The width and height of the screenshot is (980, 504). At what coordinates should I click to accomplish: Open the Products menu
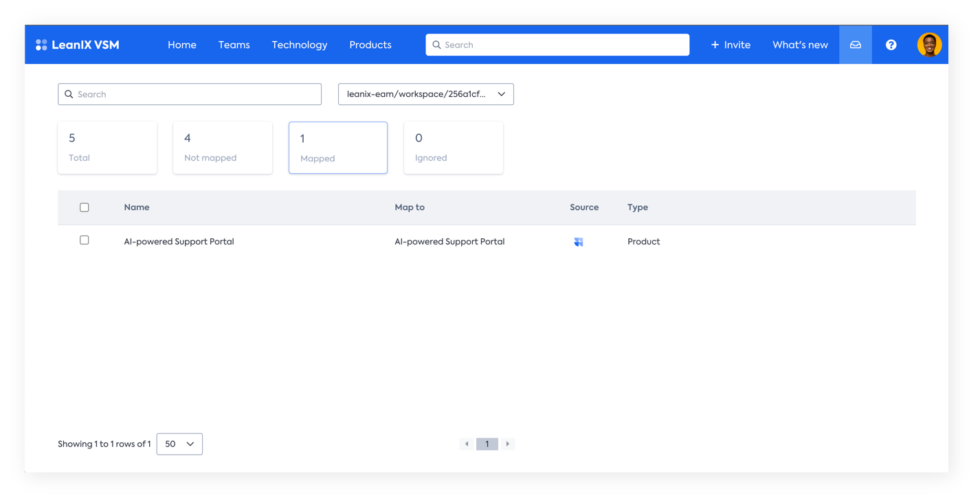pos(370,45)
